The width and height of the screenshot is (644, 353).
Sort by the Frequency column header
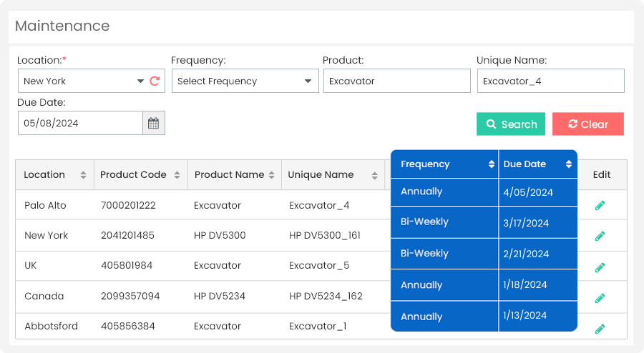click(x=491, y=164)
